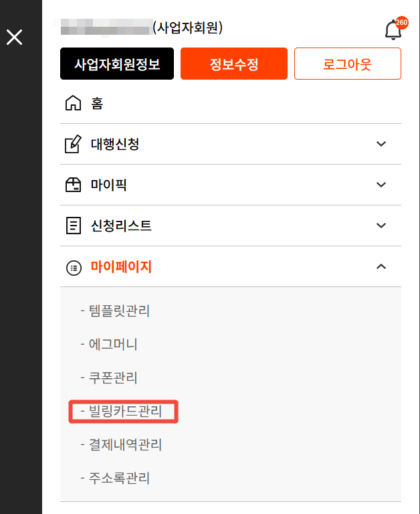The width and height of the screenshot is (420, 514).
Task: Collapse the 마이페이지 section arrow
Action: (x=381, y=266)
